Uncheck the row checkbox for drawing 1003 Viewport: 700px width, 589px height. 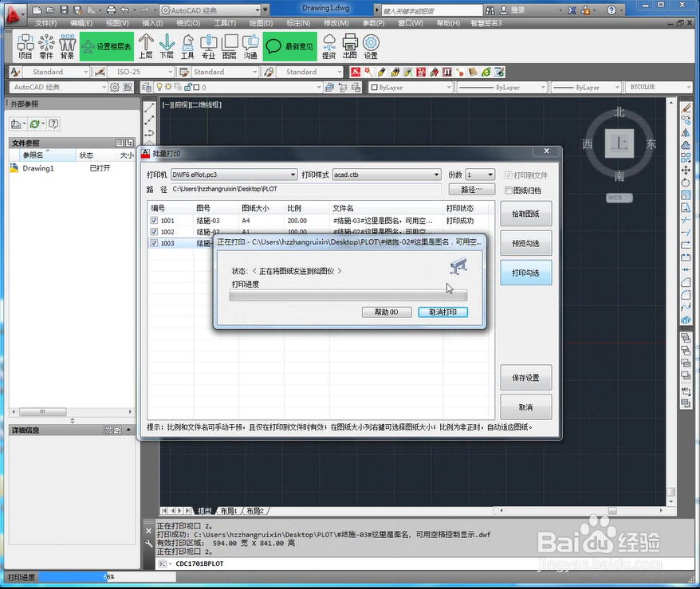(154, 245)
